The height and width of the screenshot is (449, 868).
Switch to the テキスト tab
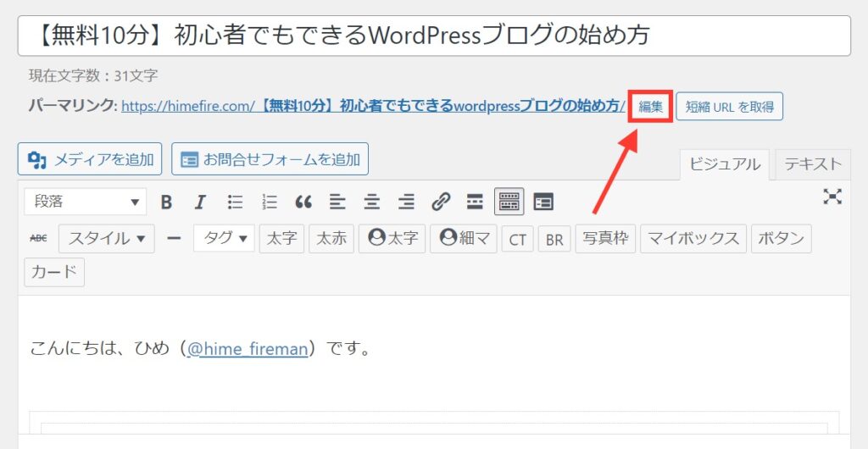[813, 164]
